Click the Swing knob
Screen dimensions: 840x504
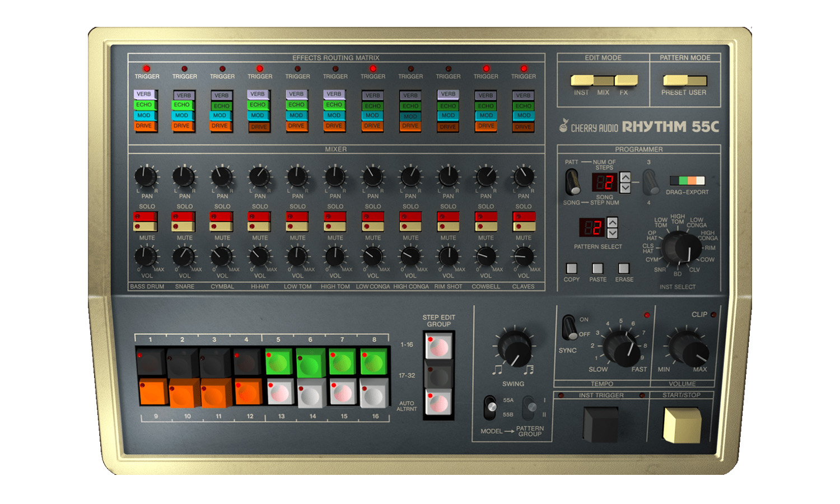(x=514, y=348)
